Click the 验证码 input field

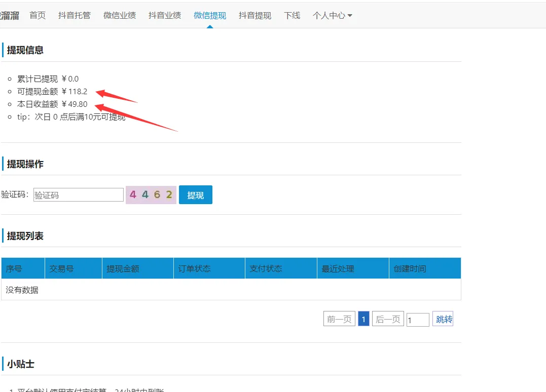79,195
